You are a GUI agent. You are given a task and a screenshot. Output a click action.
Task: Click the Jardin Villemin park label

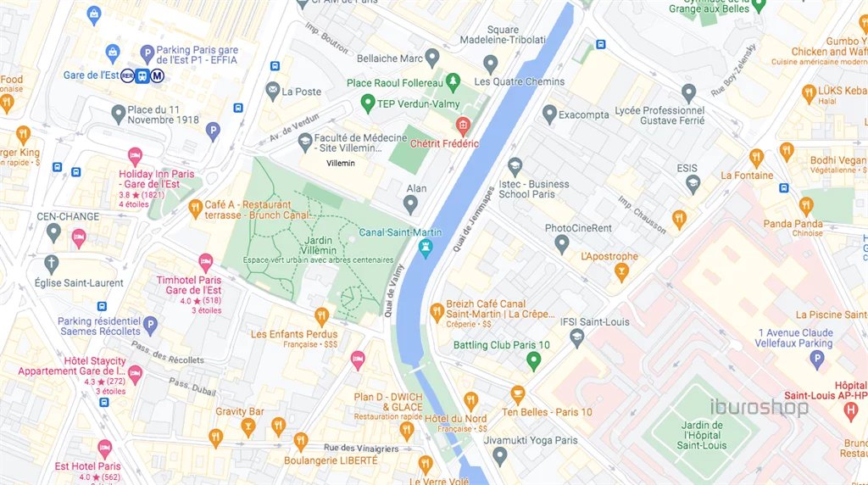[x=319, y=245]
